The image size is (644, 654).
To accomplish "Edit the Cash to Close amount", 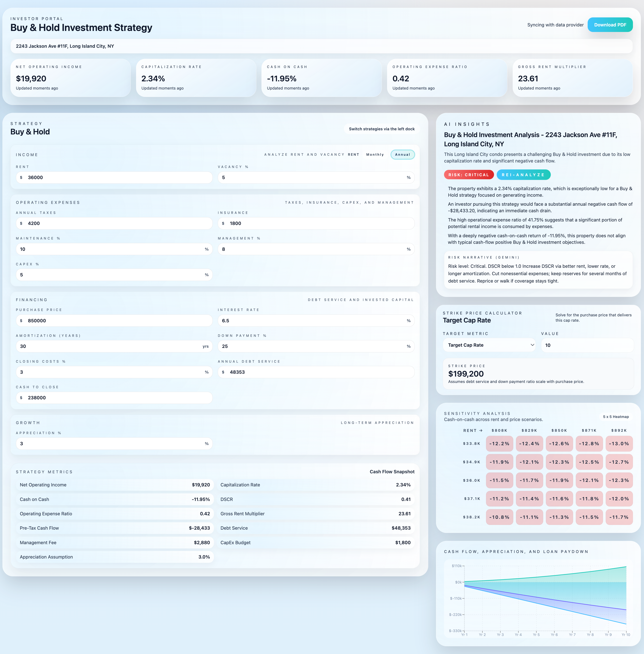I will 114,398.
